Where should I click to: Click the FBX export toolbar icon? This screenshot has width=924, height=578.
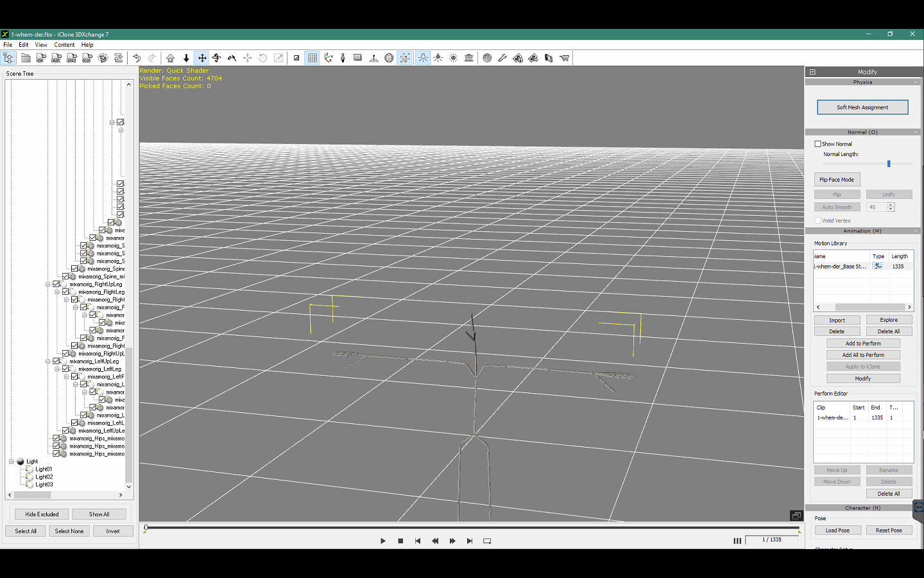[x=56, y=58]
